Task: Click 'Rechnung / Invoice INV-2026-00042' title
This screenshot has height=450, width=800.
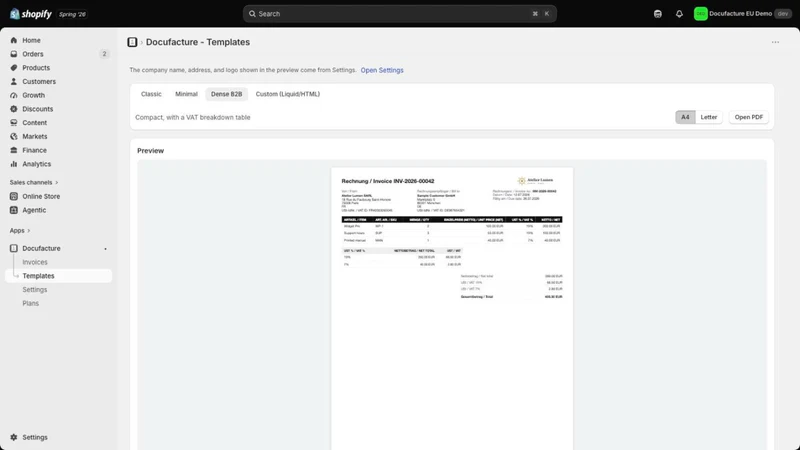Action: click(x=388, y=181)
